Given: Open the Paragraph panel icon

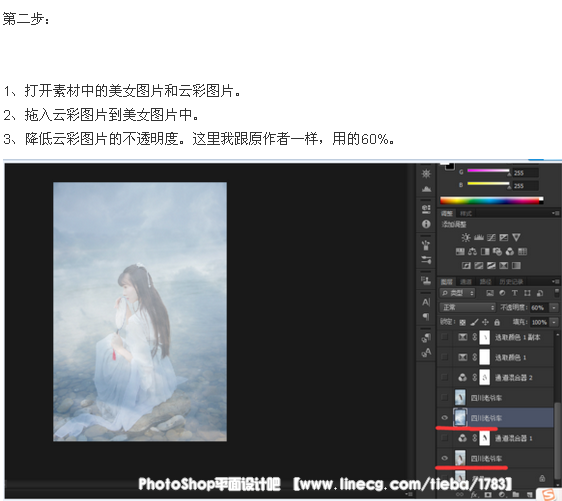Looking at the screenshot, I should pyautogui.click(x=426, y=316).
